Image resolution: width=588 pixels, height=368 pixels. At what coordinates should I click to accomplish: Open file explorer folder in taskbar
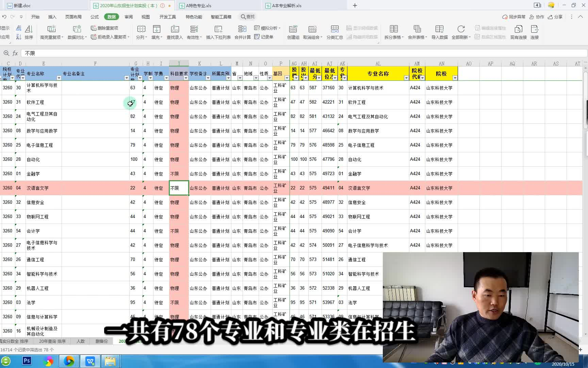coord(110,361)
